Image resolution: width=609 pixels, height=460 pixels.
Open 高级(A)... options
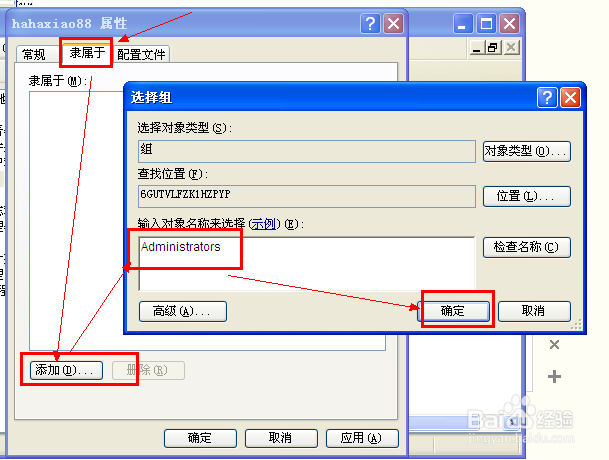point(183,311)
